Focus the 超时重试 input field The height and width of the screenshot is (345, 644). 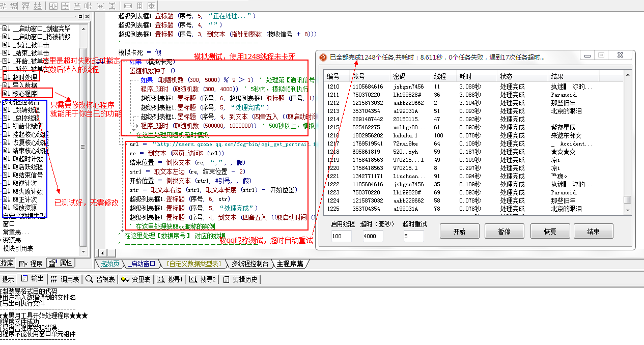pyautogui.click(x=413, y=236)
